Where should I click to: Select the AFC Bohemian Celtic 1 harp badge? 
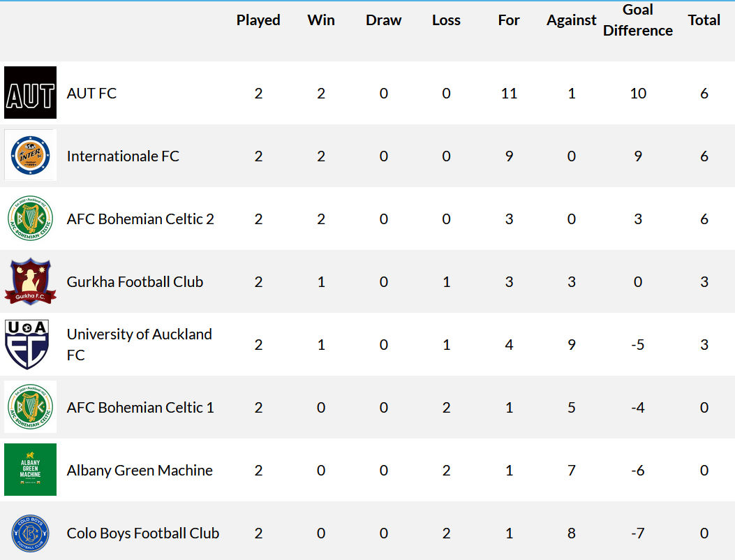pyautogui.click(x=31, y=406)
